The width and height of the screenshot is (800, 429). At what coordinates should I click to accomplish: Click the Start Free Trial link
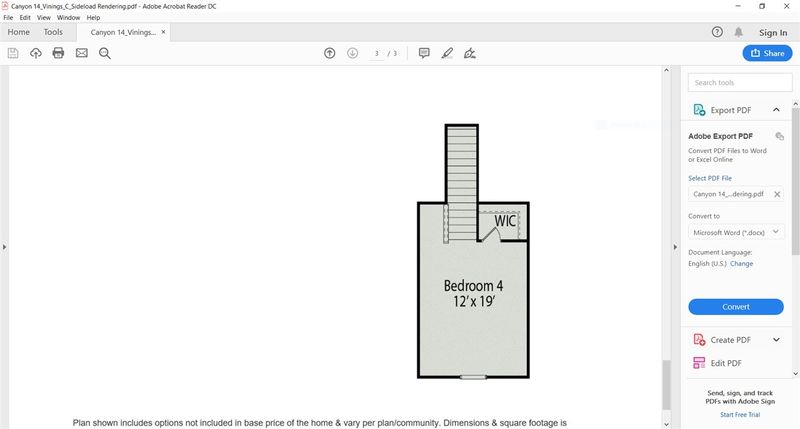[x=740, y=415]
